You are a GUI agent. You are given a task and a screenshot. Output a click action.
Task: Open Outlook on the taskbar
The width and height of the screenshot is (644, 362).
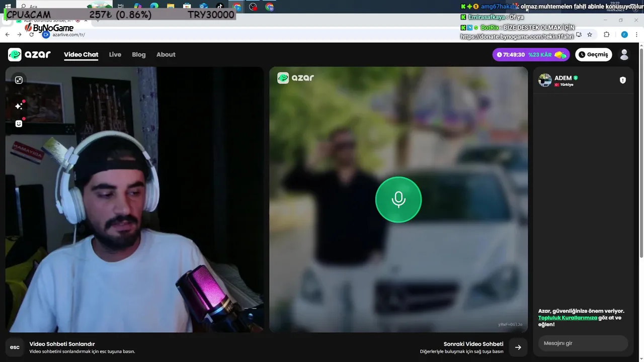tap(204, 7)
